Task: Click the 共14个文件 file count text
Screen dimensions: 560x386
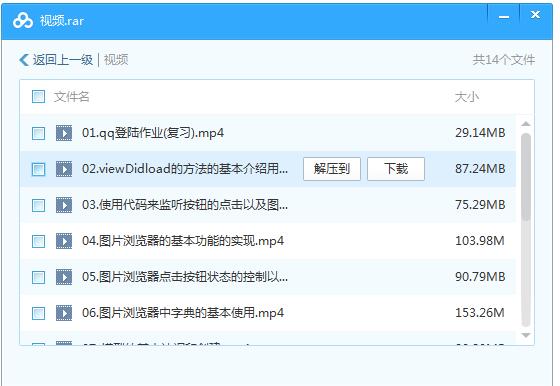Action: 504,60
